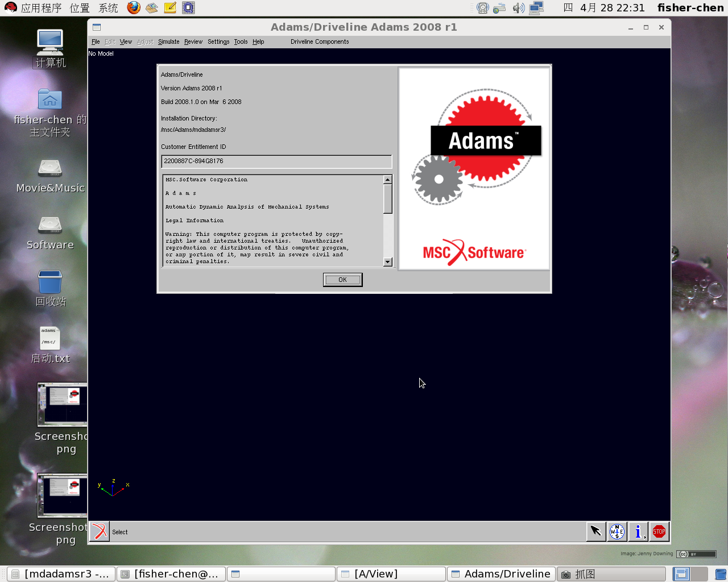Open the File menu
Image resolution: width=728 pixels, height=582 pixels.
[x=96, y=41]
